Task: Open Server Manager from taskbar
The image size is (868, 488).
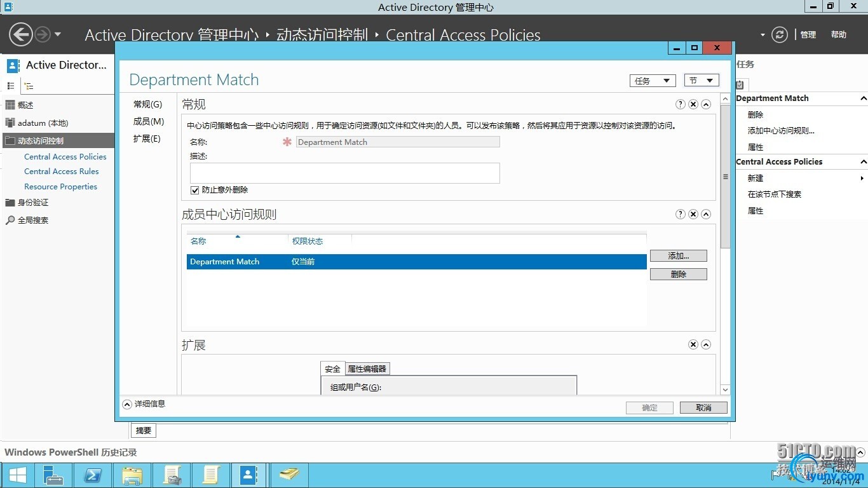Action: (x=53, y=475)
